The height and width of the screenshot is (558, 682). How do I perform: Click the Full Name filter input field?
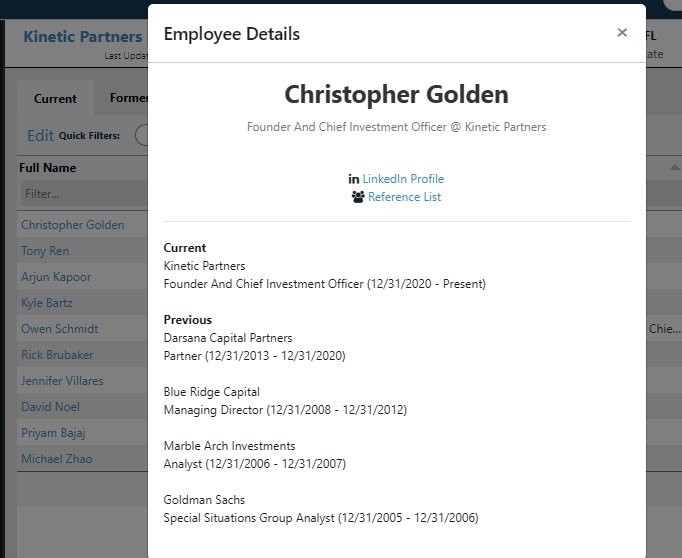80,194
